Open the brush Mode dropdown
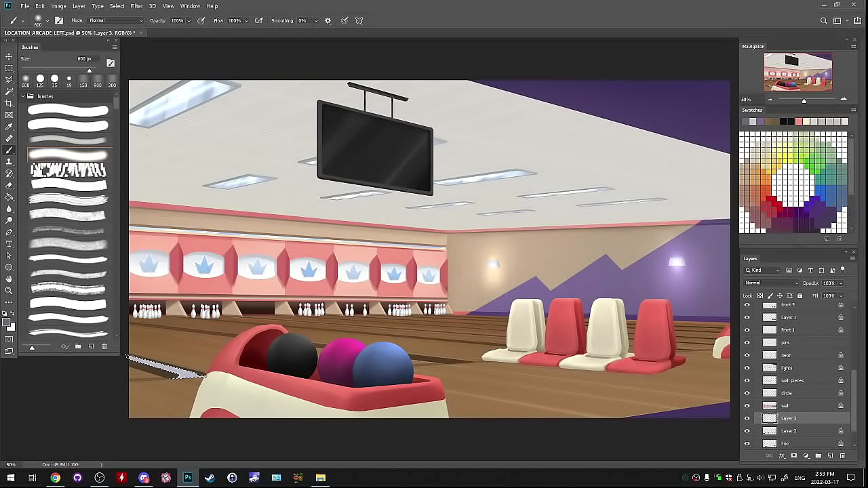868x488 pixels. point(116,21)
